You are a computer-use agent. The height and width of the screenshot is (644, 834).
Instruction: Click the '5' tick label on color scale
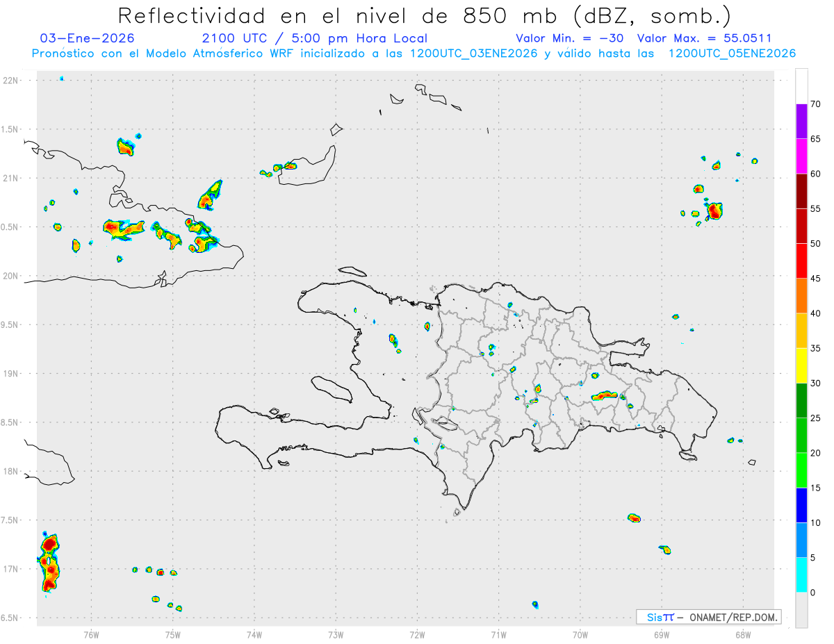coord(812,558)
